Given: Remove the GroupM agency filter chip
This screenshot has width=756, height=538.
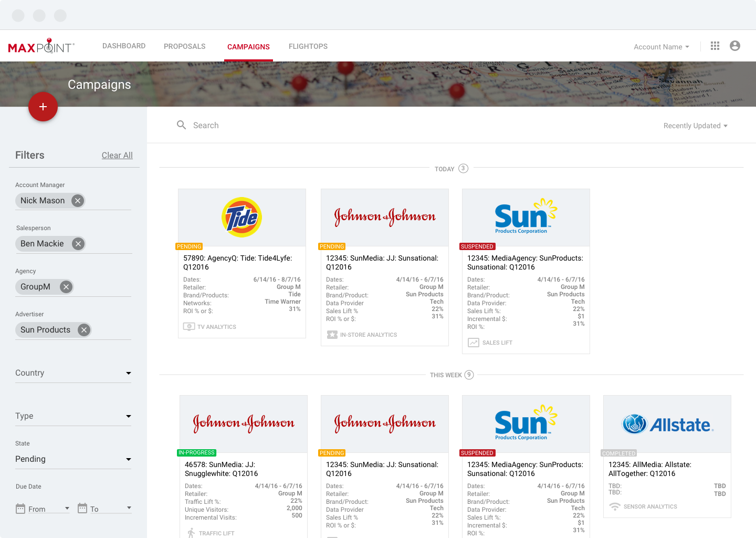Looking at the screenshot, I should pyautogui.click(x=66, y=287).
